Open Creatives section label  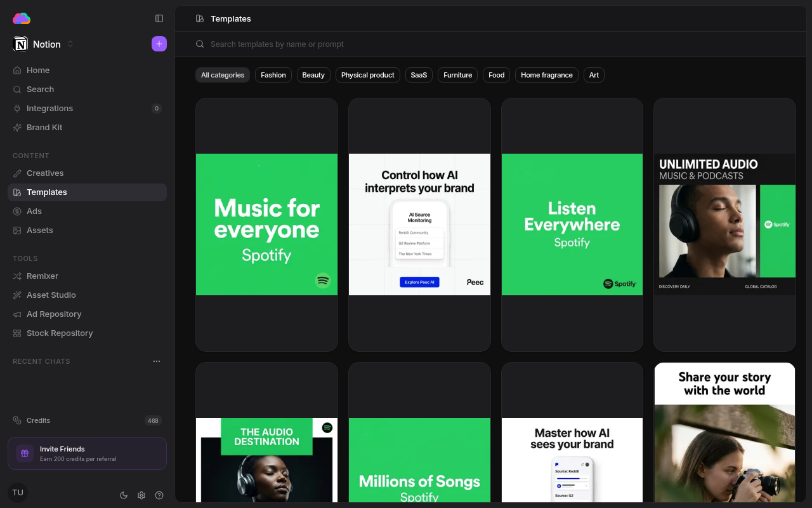[x=45, y=173]
